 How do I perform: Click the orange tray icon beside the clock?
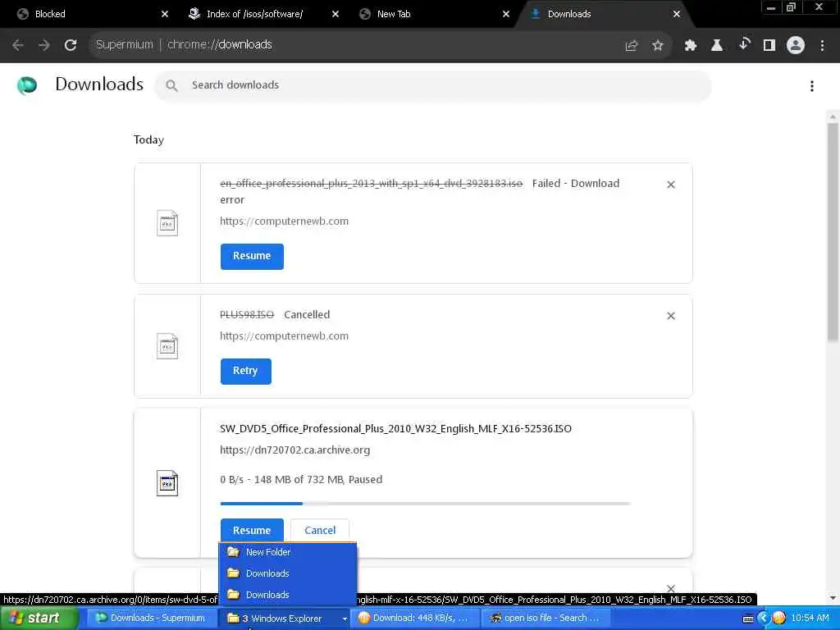[779, 619]
